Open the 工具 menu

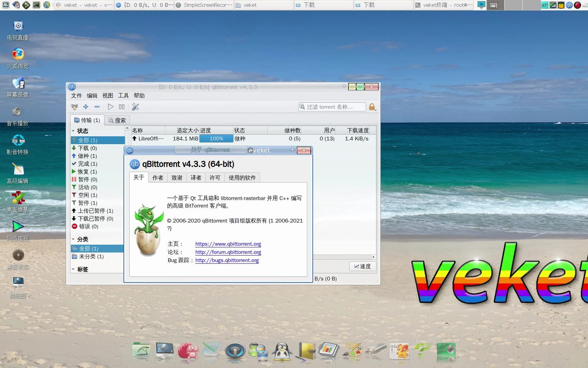click(x=124, y=96)
